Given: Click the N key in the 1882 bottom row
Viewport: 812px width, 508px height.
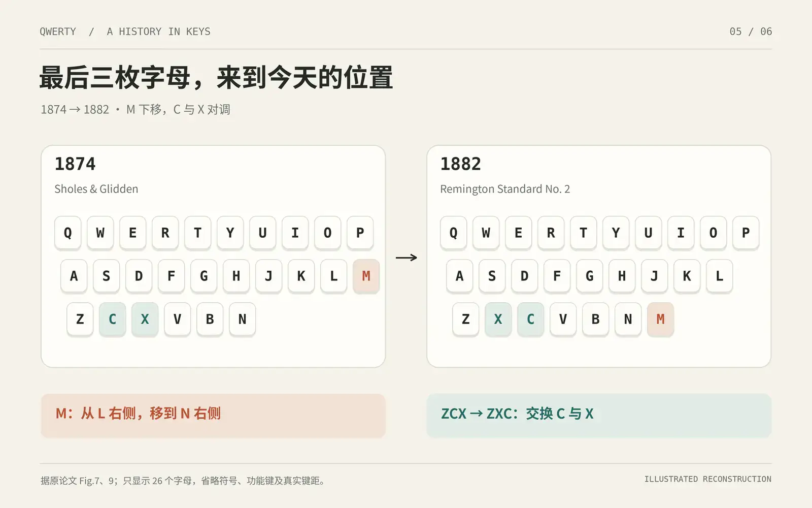Looking at the screenshot, I should [x=628, y=319].
